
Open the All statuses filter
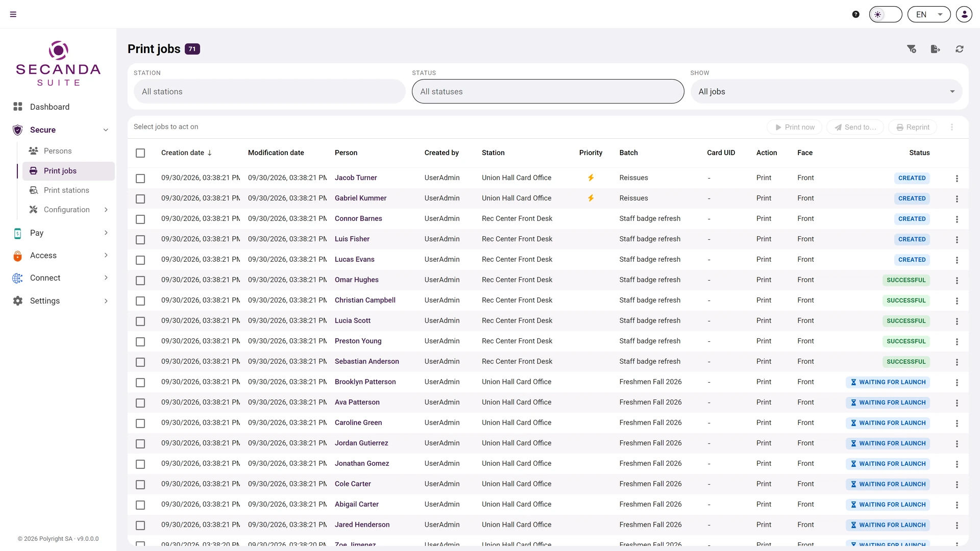pos(548,91)
